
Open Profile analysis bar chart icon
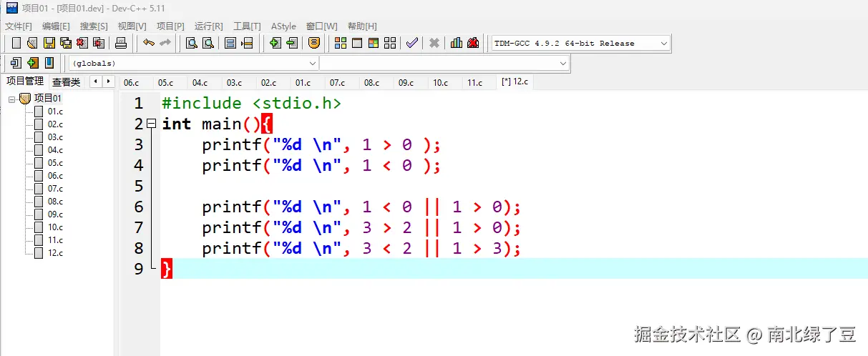457,43
